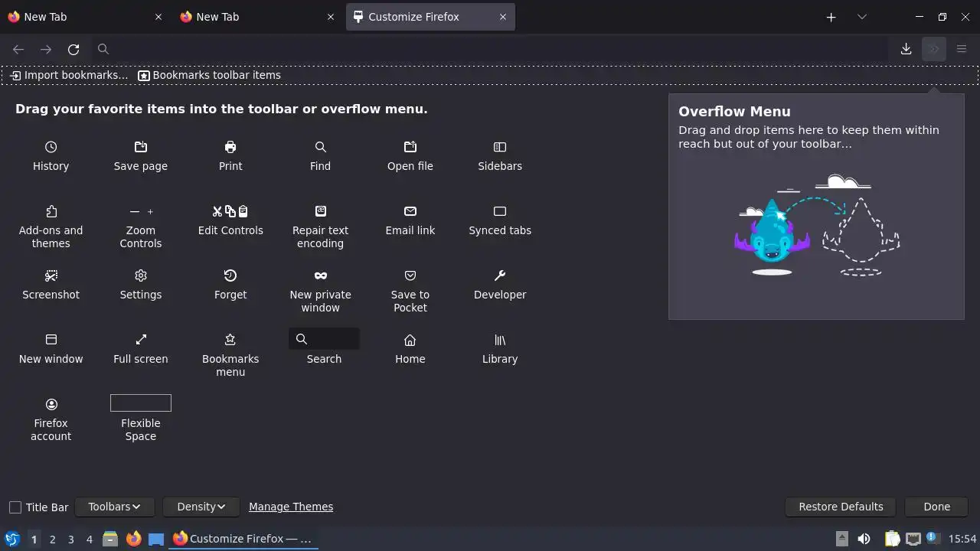Open the Toolbars dropdown
Screen dimensions: 980x551
[115, 507]
